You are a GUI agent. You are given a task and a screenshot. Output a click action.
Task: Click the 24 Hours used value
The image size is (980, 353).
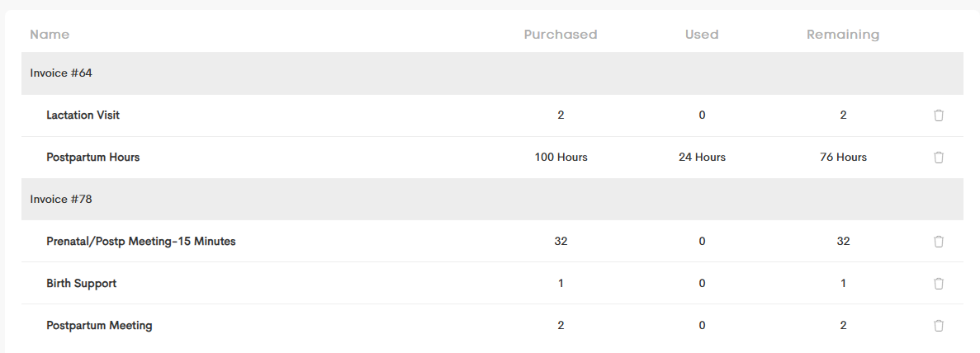(702, 158)
